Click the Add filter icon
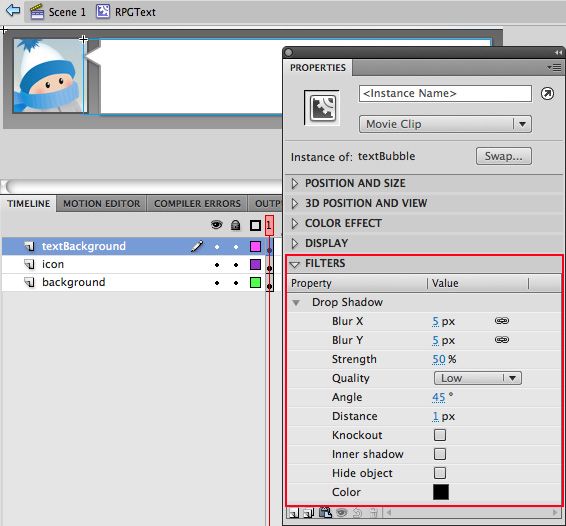 point(294,513)
